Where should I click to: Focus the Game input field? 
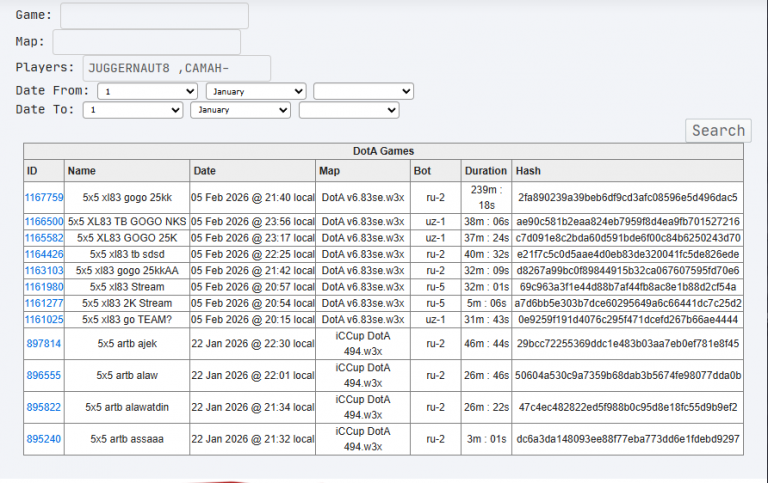click(x=154, y=16)
